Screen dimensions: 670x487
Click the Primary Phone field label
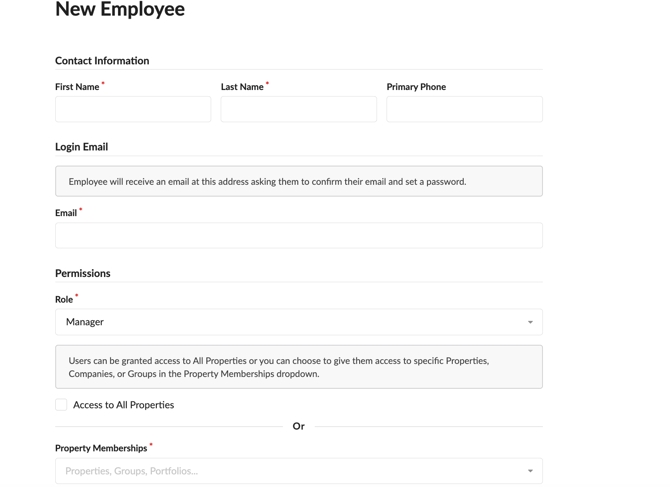click(x=416, y=87)
